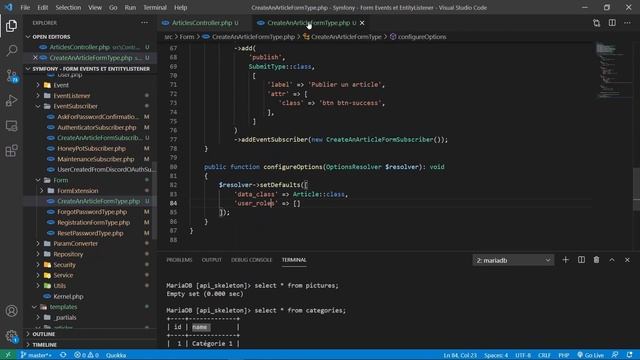The width and height of the screenshot is (640, 360).
Task: Open the View menu
Action: tap(95, 7)
